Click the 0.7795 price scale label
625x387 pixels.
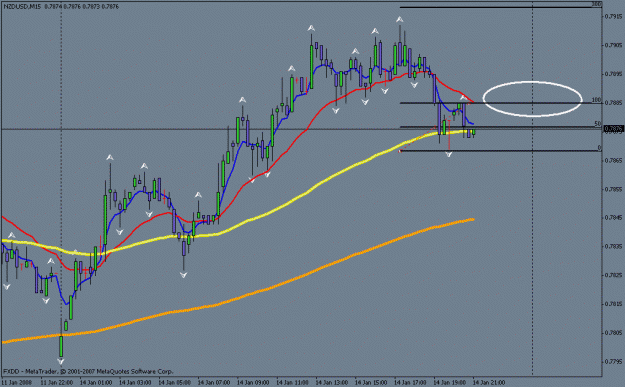613,361
